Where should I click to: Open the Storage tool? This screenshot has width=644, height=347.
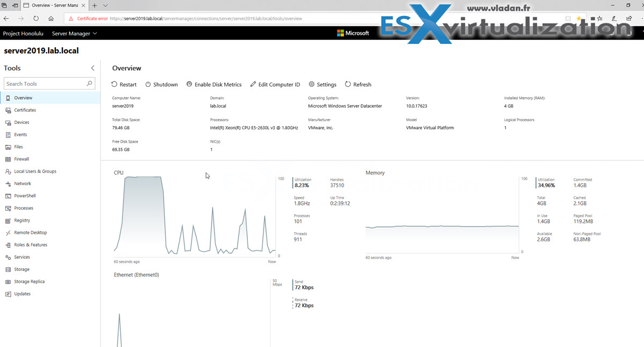(50, 269)
